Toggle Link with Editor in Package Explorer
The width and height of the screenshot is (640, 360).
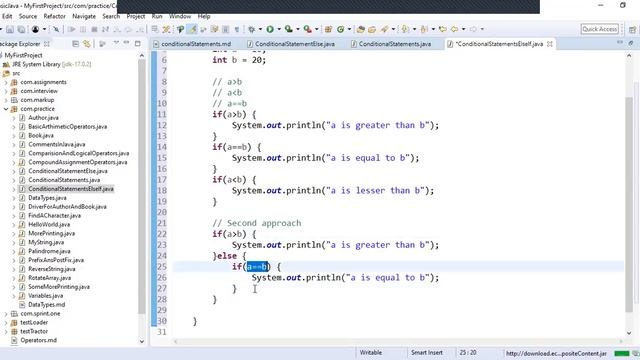87,43
